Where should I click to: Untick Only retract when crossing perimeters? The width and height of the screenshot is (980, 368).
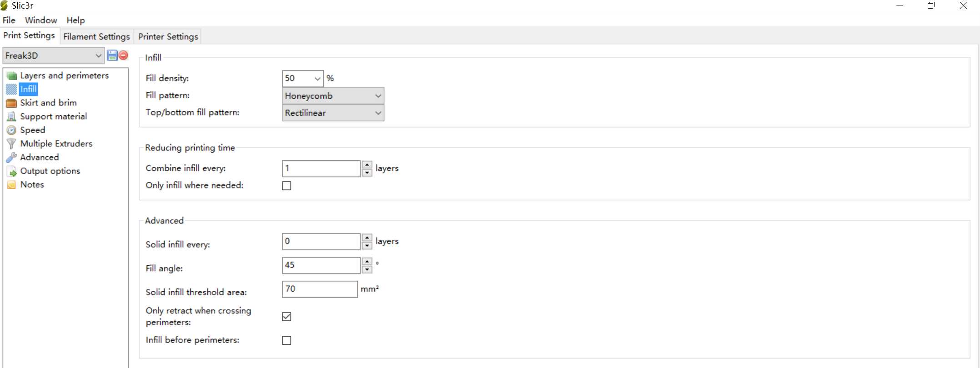(x=286, y=317)
